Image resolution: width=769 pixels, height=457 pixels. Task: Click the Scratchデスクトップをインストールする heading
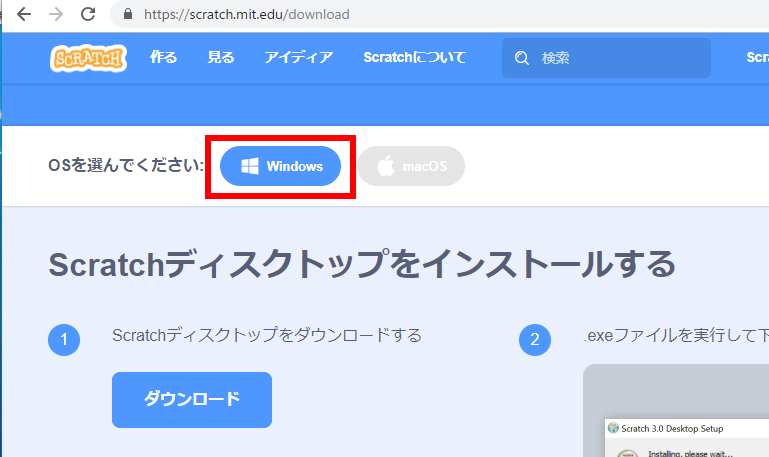click(x=362, y=265)
